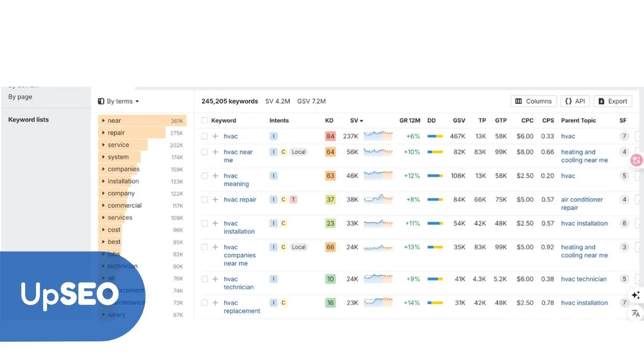This screenshot has height=363, width=644.
Task: Open the 'hvac technician' parent topic link
Action: pos(583,279)
